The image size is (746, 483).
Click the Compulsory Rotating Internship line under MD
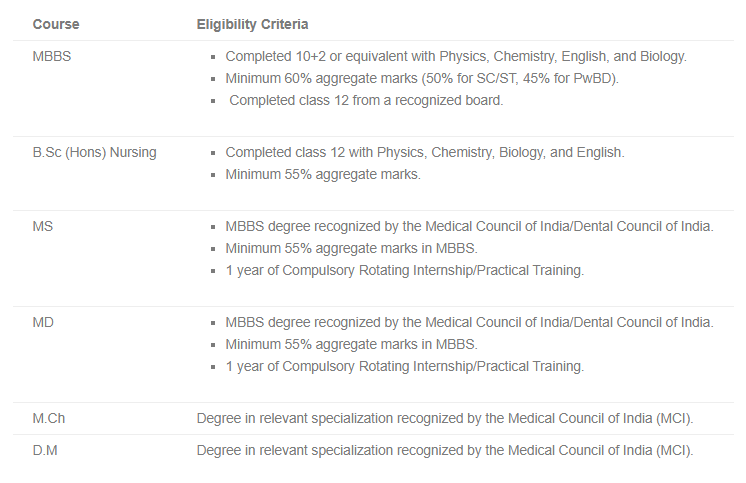pos(404,366)
